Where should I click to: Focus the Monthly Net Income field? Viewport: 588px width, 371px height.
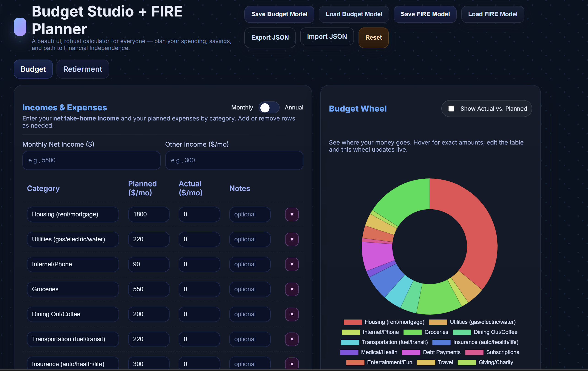(x=91, y=160)
